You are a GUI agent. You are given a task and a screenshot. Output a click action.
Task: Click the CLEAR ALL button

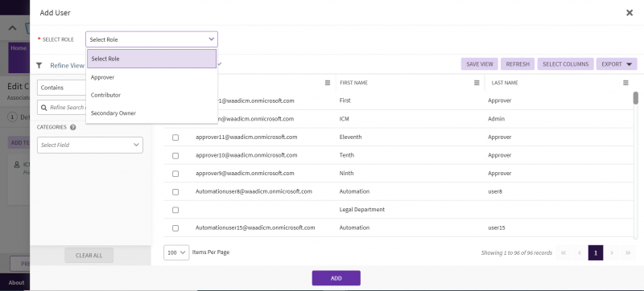[89, 256]
